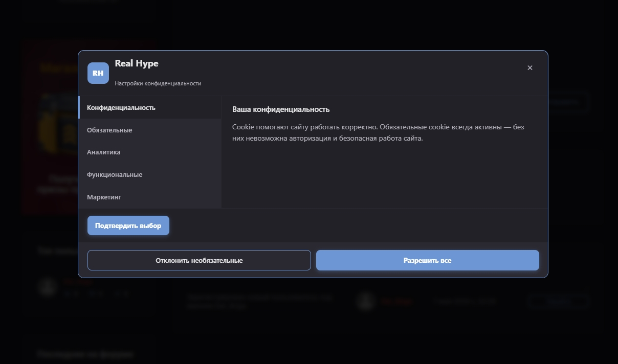Open the Обязательные cookie section
The height and width of the screenshot is (364, 618).
[x=150, y=130]
